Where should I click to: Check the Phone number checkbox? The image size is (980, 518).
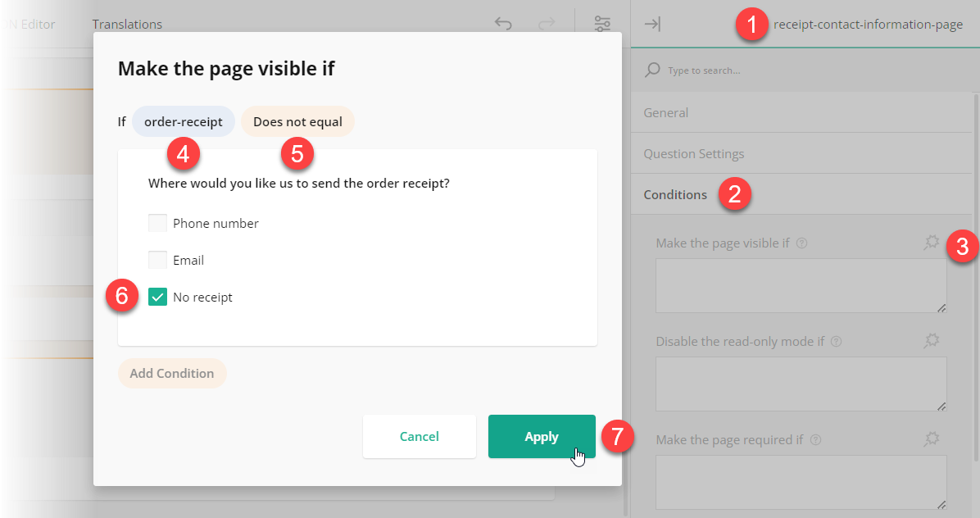(x=157, y=222)
